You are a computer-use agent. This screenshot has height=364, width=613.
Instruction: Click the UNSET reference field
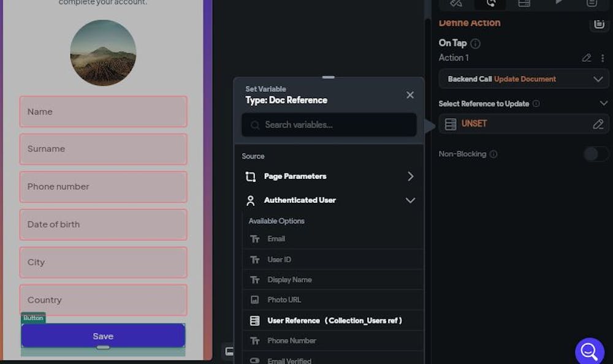point(524,124)
